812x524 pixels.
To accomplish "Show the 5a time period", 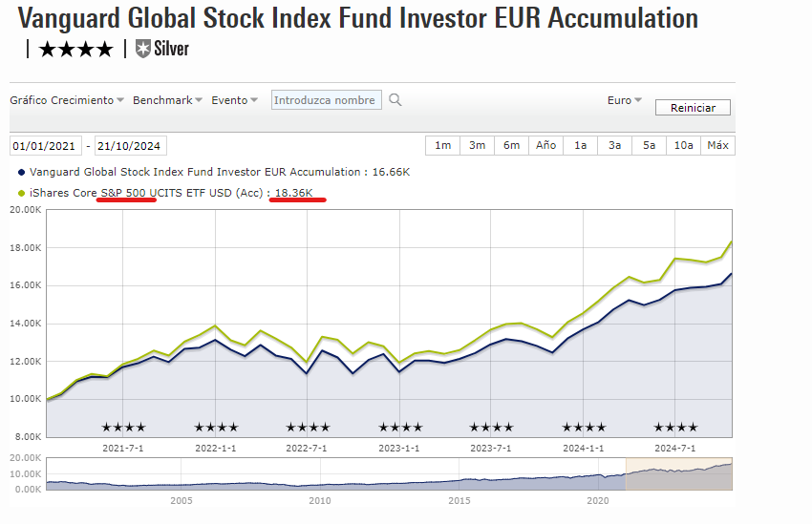I will pos(649,145).
